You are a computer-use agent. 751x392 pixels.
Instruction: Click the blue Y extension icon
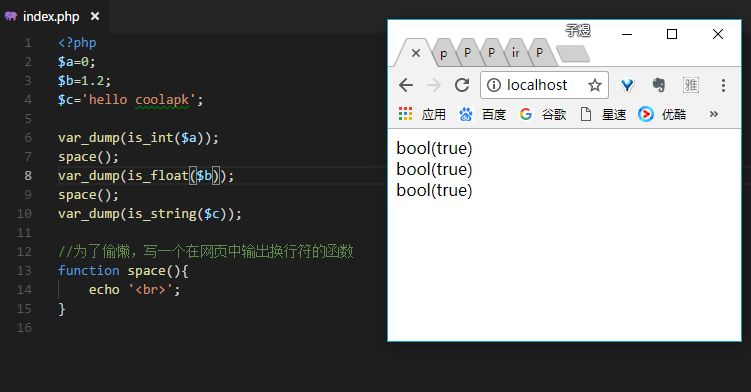coord(627,85)
